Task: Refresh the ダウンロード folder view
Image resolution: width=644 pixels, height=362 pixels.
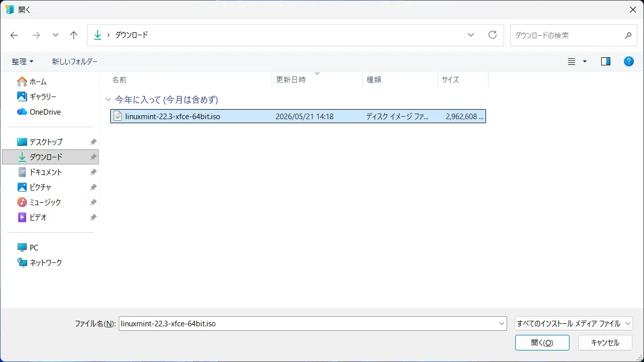Action: [493, 35]
